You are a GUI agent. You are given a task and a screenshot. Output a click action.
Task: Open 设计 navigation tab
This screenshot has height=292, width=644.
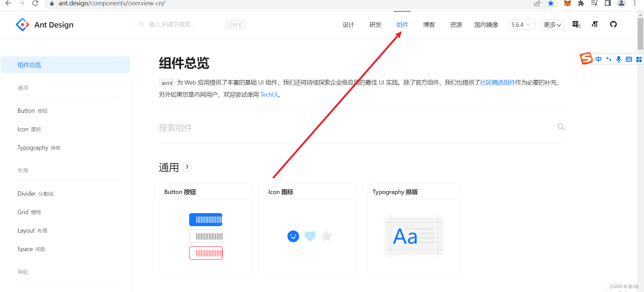pos(348,25)
